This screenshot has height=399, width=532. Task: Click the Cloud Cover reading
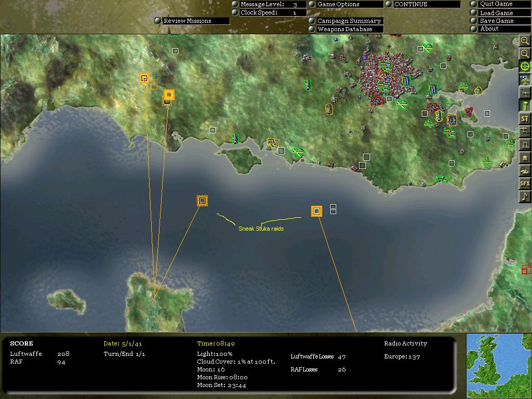pyautogui.click(x=236, y=362)
